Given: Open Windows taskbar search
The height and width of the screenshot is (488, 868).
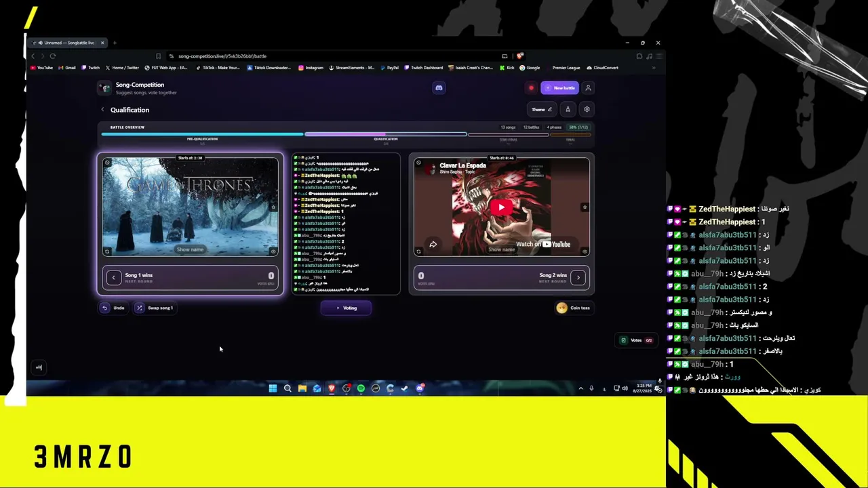Looking at the screenshot, I should click(x=288, y=388).
